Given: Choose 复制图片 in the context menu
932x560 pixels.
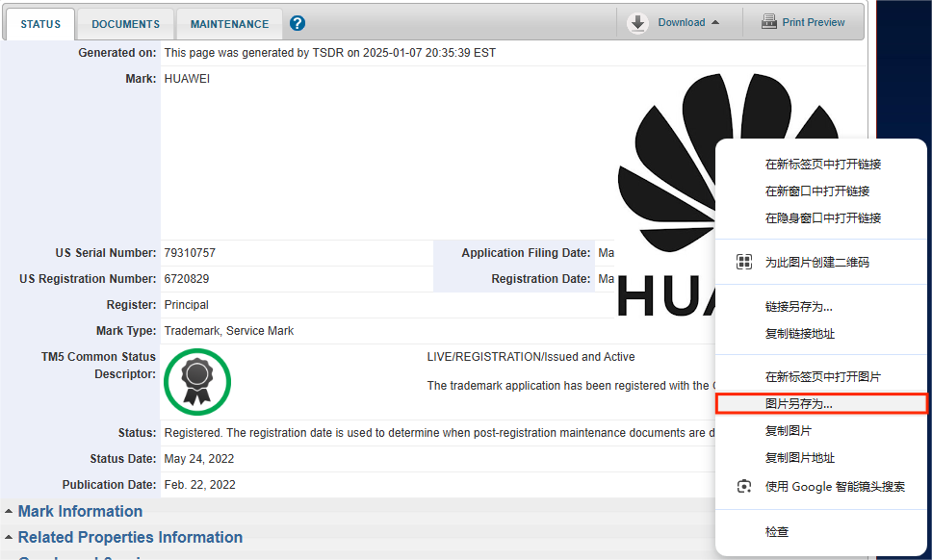Looking at the screenshot, I should coord(788,430).
